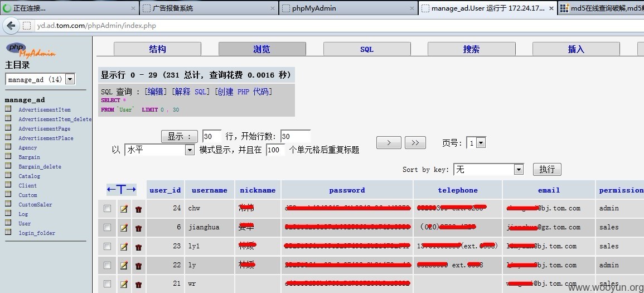Screen dimensions: 644x293
Task: Sort by the user_id column header
Action: tap(165, 190)
